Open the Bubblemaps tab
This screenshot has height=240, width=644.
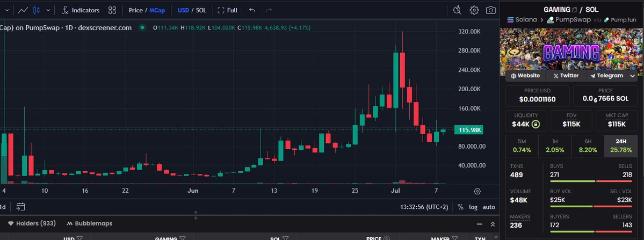click(89, 223)
